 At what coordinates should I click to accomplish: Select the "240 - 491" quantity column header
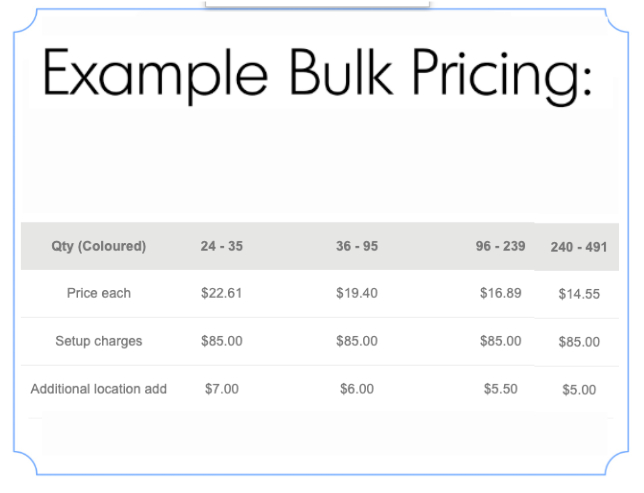click(x=579, y=247)
